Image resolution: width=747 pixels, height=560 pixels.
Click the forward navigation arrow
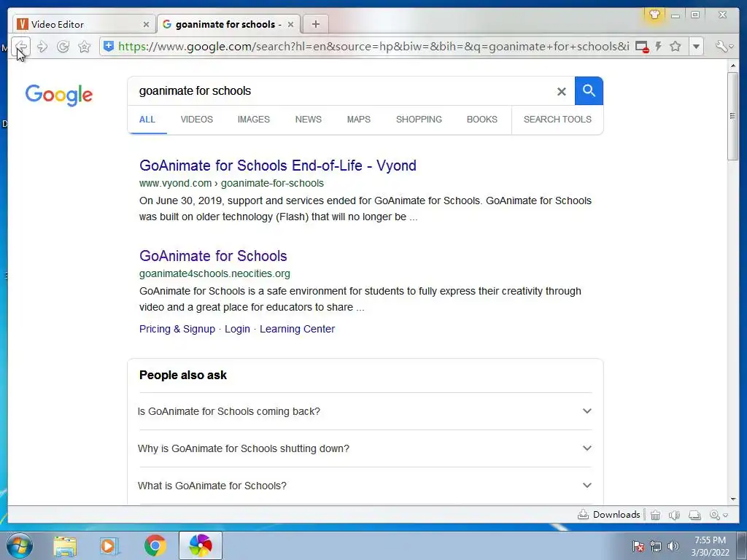tap(42, 47)
